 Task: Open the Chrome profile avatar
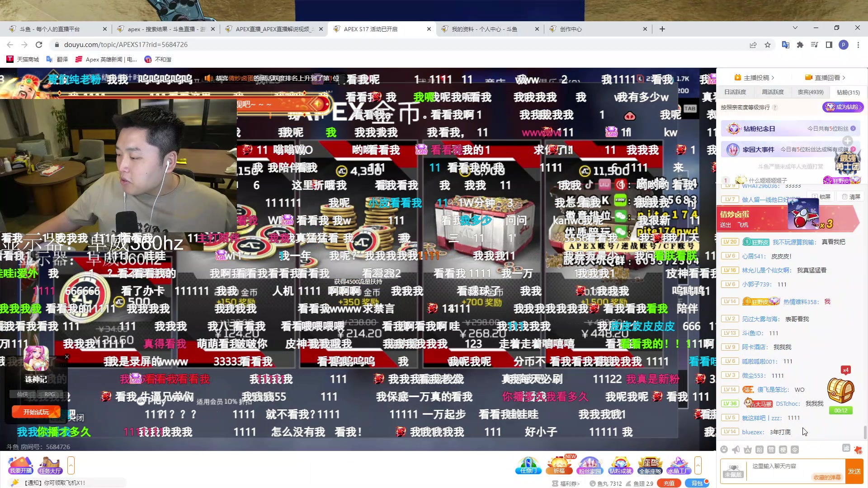(844, 45)
